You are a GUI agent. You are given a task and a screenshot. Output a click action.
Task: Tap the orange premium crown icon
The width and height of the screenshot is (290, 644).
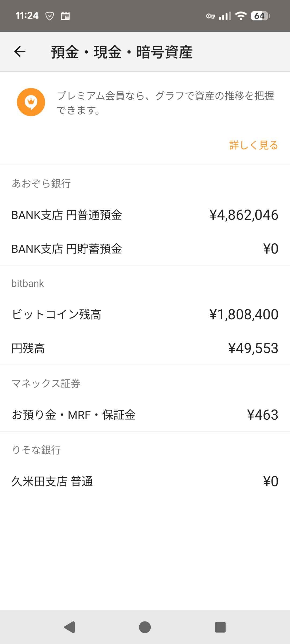pos(31,102)
